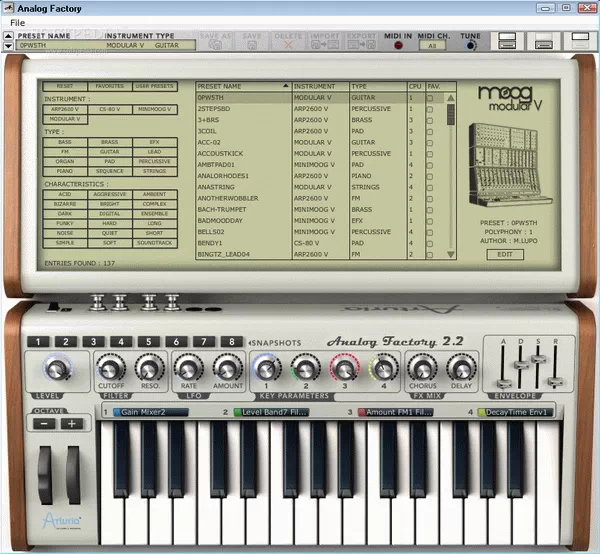The width and height of the screenshot is (600, 554).
Task: Click the pitch bend wheel
Action: click(45, 475)
